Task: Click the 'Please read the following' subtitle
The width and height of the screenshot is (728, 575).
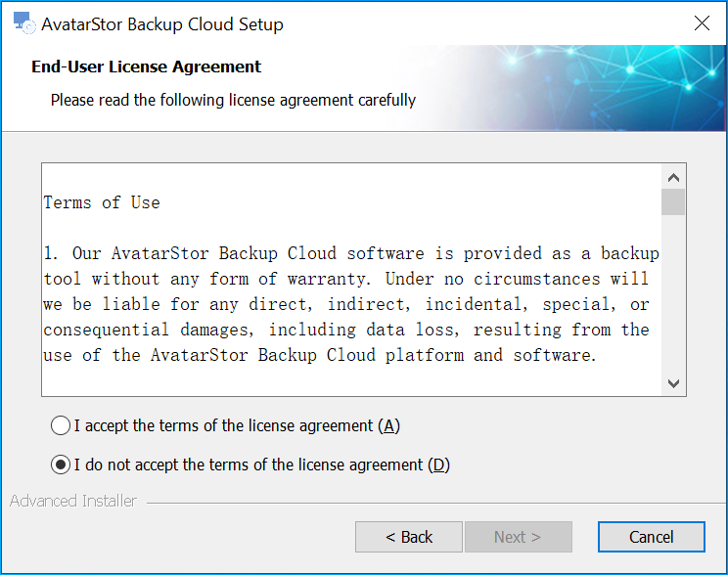Action: coord(233,100)
